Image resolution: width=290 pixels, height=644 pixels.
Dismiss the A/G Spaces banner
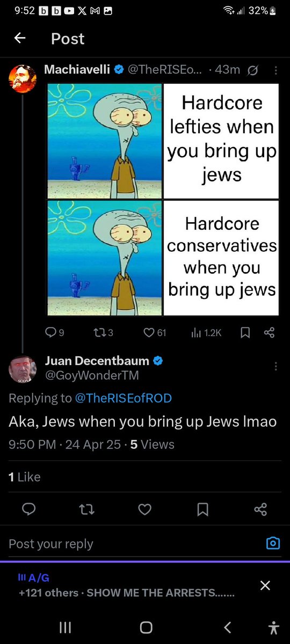click(265, 586)
